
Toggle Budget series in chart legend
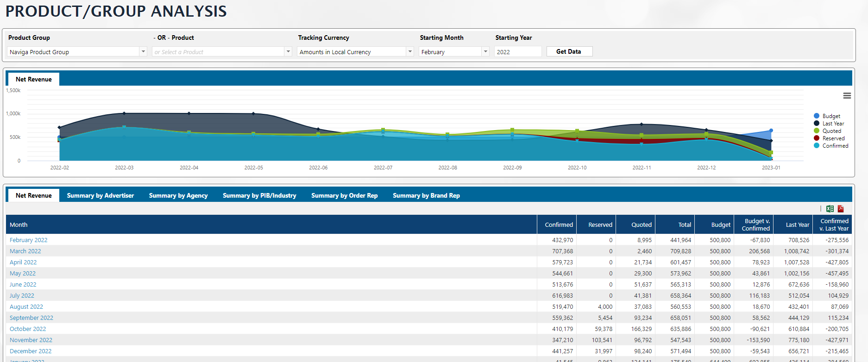click(831, 116)
